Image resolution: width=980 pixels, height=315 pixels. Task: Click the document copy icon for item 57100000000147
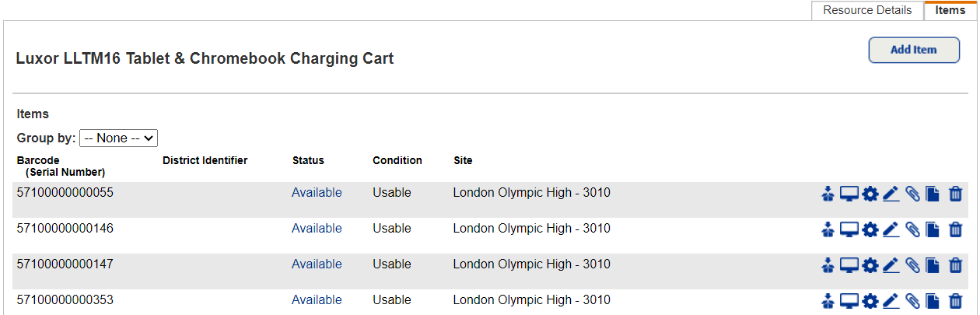(x=933, y=265)
